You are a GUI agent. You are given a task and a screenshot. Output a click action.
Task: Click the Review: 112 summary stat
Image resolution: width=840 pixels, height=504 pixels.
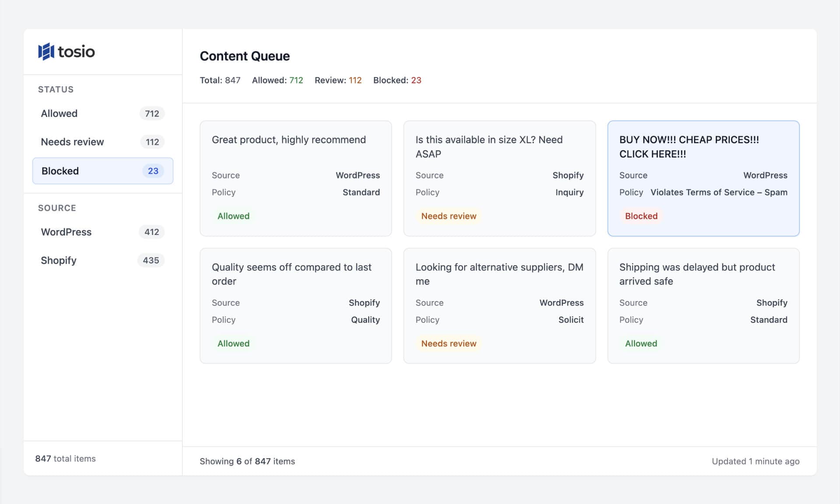[x=338, y=80]
